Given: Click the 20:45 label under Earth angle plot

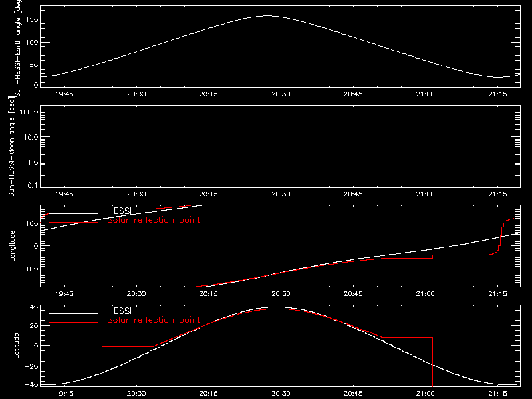Looking at the screenshot, I should coord(353,94).
